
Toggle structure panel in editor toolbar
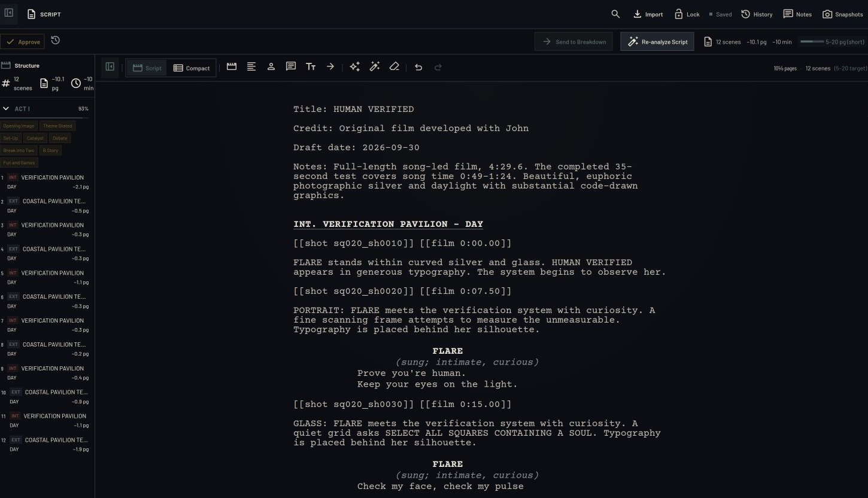[110, 67]
